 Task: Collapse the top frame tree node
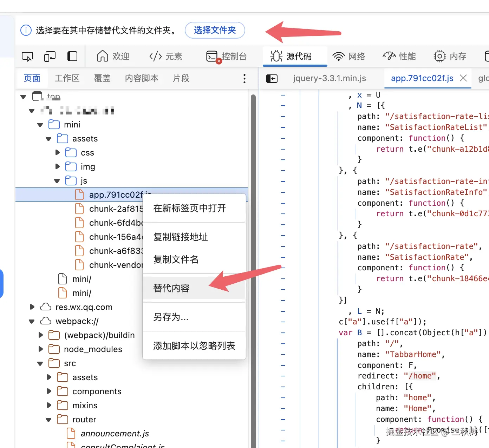click(x=23, y=97)
